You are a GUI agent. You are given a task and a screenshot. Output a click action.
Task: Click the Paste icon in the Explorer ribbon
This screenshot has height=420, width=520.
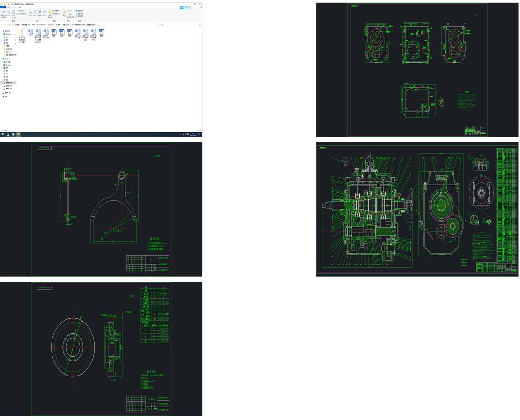point(13,13)
